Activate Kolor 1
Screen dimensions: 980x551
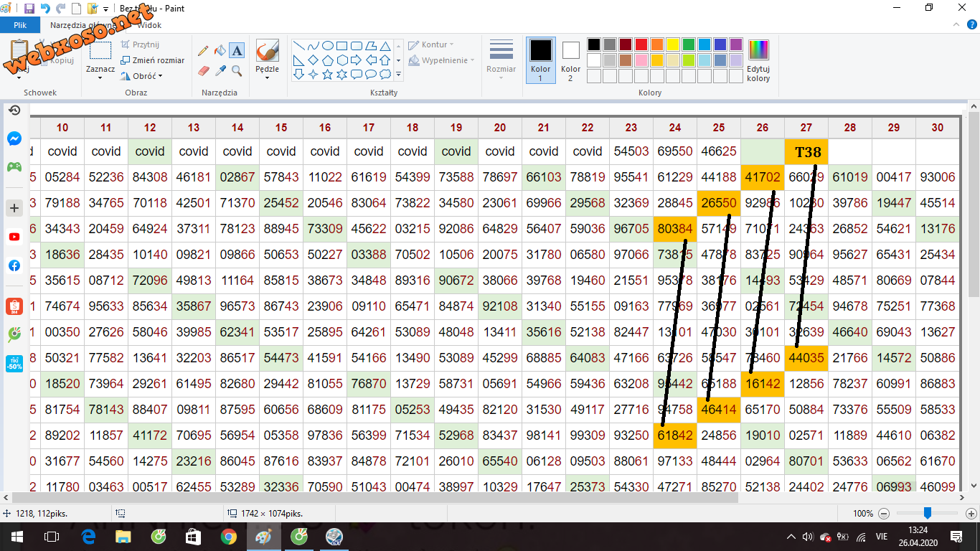(541, 60)
